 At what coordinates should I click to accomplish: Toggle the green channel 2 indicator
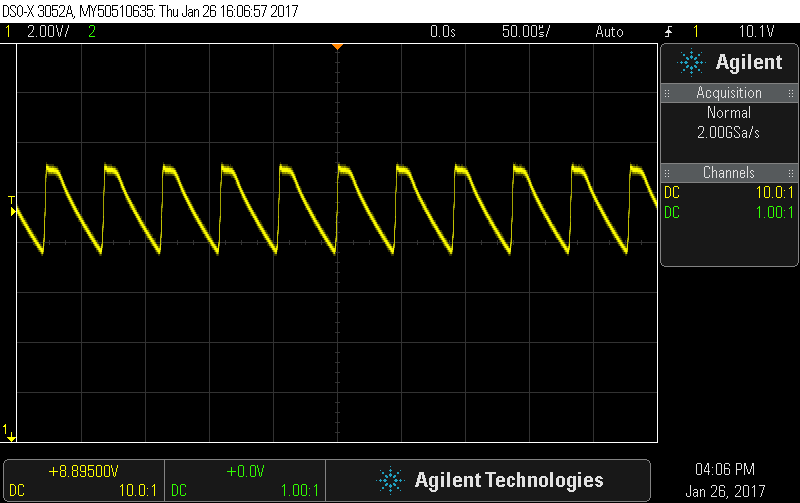tap(92, 32)
